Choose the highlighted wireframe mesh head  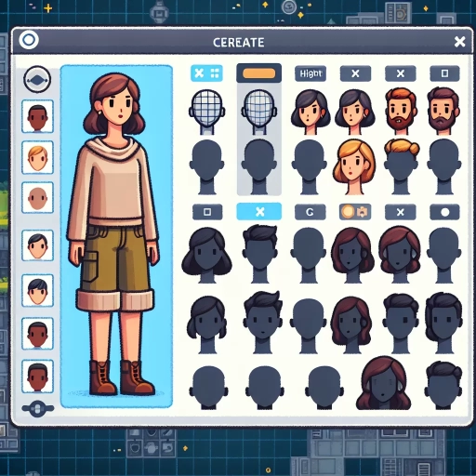point(259,112)
